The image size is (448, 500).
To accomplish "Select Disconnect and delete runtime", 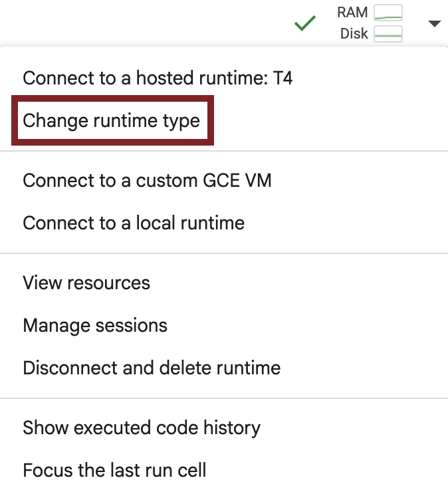I will click(152, 368).
